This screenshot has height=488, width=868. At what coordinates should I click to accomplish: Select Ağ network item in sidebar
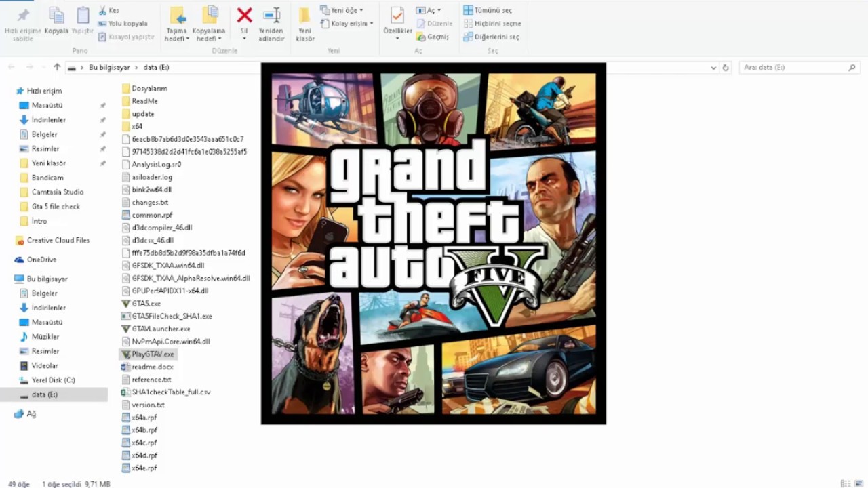coord(31,414)
